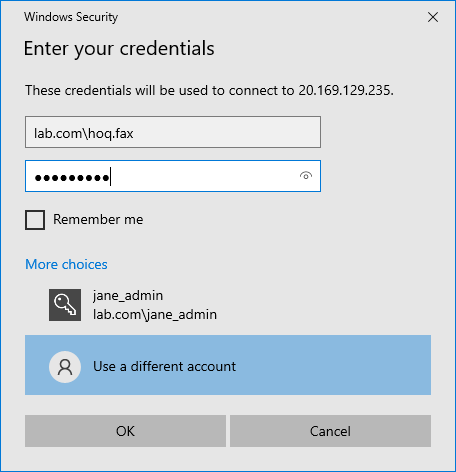Click the 20.169.129.235 address text
Image resolution: width=456 pixels, height=472 pixels.
[346, 90]
